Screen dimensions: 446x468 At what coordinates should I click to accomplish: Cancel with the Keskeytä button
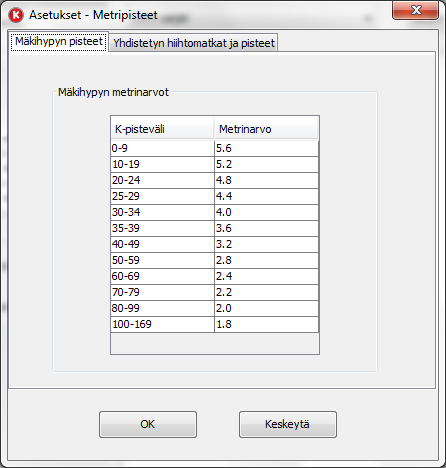tap(288, 424)
